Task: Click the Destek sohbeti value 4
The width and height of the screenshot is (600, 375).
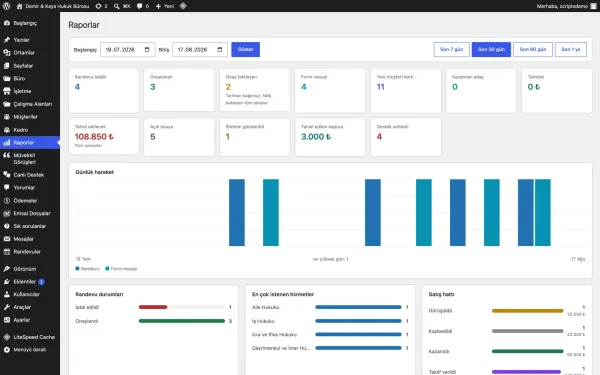Action: click(379, 137)
